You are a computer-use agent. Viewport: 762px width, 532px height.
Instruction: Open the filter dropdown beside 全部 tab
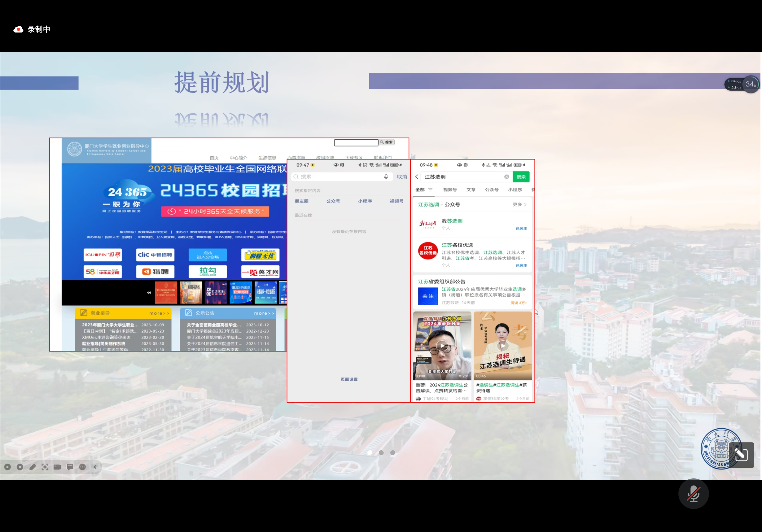[x=430, y=190]
